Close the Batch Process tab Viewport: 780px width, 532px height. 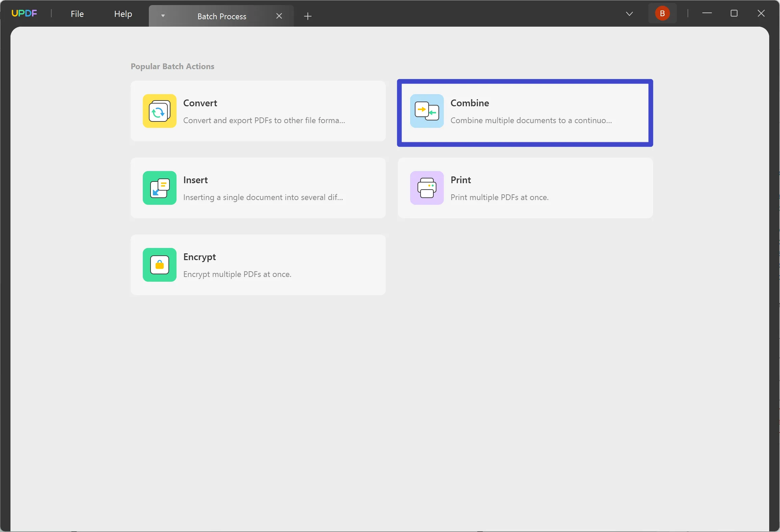[278, 16]
